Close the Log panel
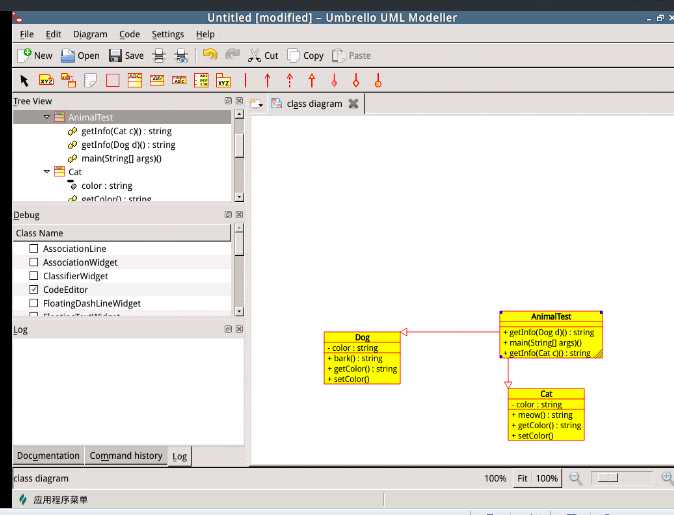Image resolution: width=674 pixels, height=515 pixels. (239, 329)
